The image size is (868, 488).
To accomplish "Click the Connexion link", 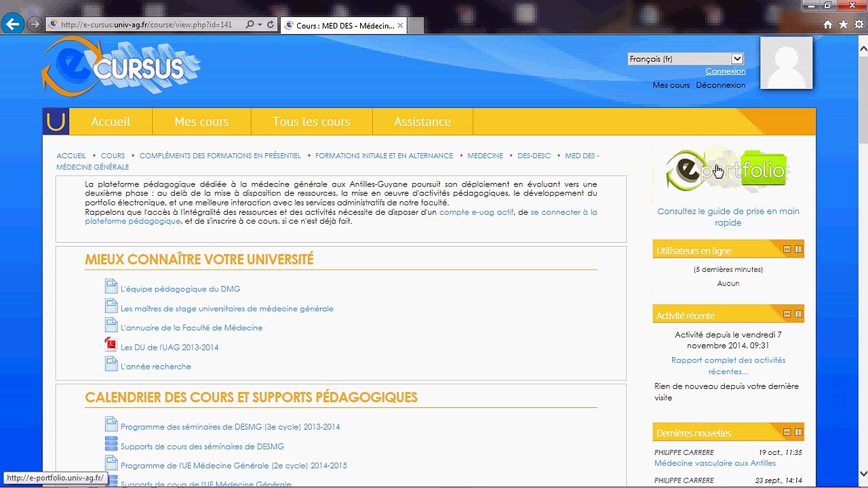I will tap(725, 71).
